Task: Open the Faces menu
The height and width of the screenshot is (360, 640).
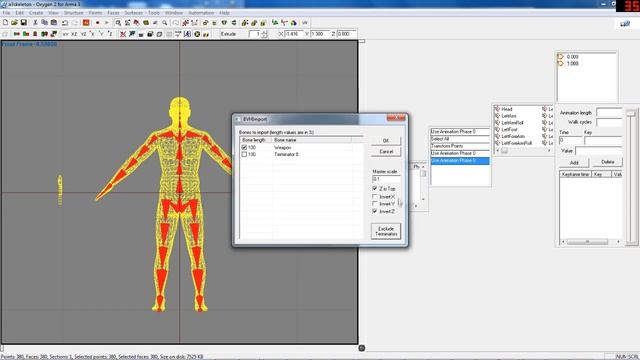Action: tap(113, 13)
